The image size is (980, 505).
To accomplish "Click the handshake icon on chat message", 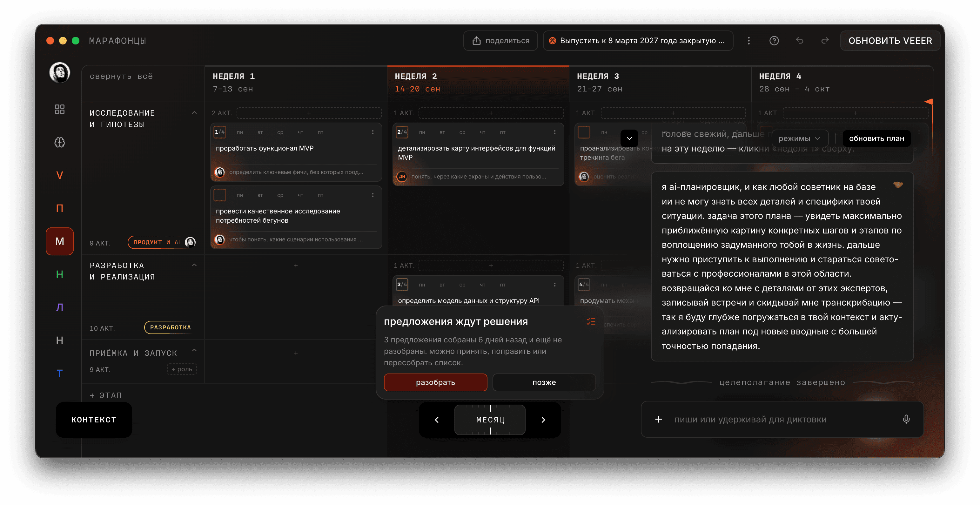I will 898,185.
